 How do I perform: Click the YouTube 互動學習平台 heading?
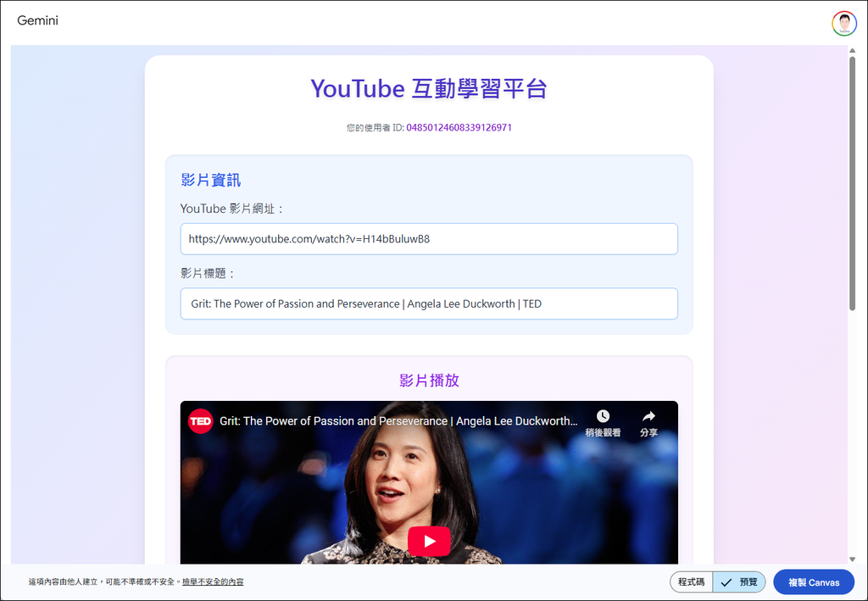[x=429, y=88]
